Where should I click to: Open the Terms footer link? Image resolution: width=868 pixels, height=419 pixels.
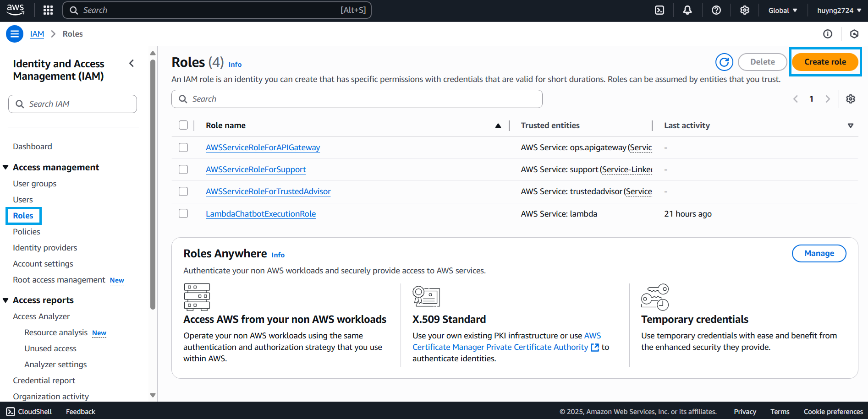click(780, 412)
